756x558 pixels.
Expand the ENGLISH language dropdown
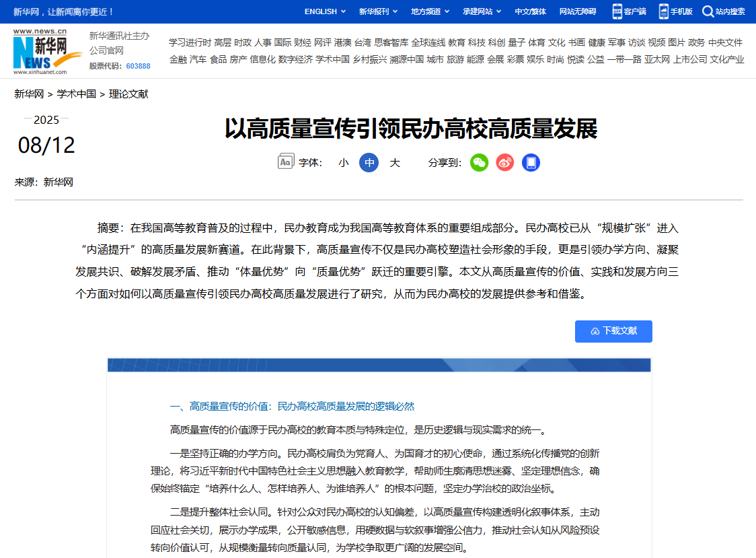tap(325, 11)
